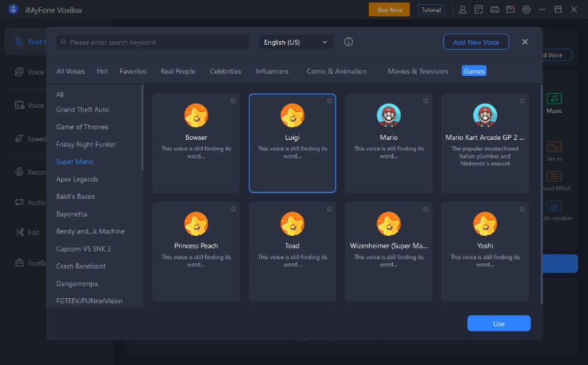Click Add New Voice button
588x365 pixels.
tap(476, 42)
